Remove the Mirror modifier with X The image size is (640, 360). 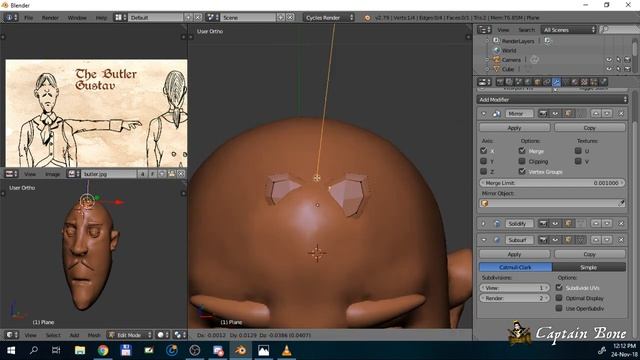pyautogui.click(x=621, y=113)
